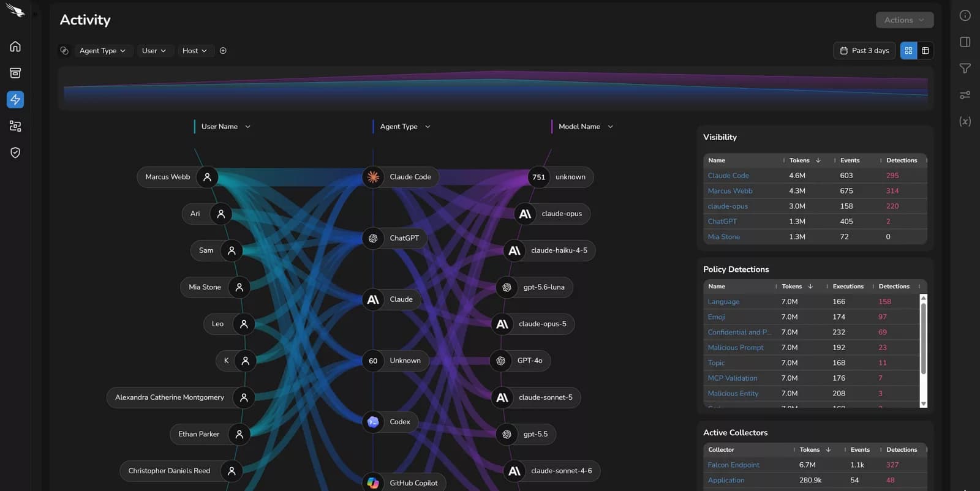Open the filter funnel icon
This screenshot has width=980, height=491.
[965, 69]
